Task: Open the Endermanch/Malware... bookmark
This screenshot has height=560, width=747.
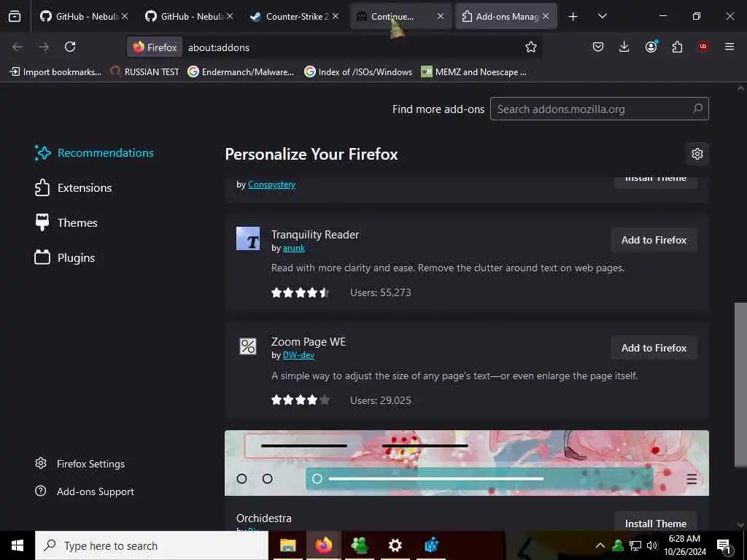Action: pyautogui.click(x=241, y=72)
